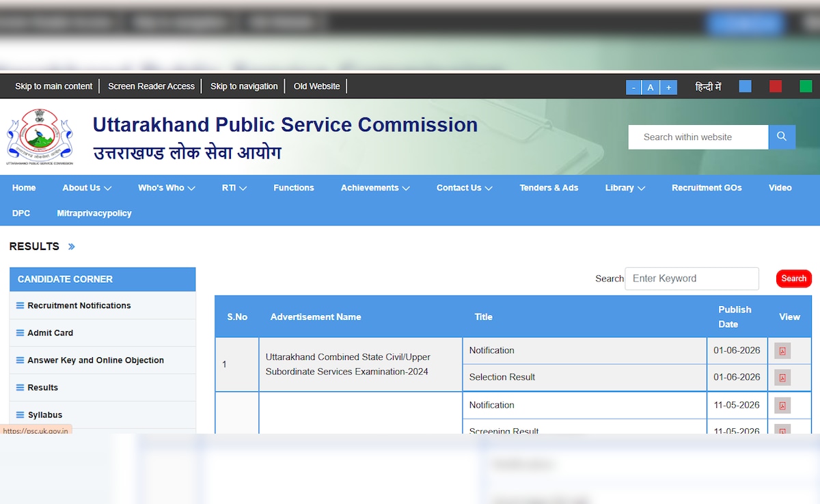
Task: Open the Functions menu item
Action: (x=294, y=188)
